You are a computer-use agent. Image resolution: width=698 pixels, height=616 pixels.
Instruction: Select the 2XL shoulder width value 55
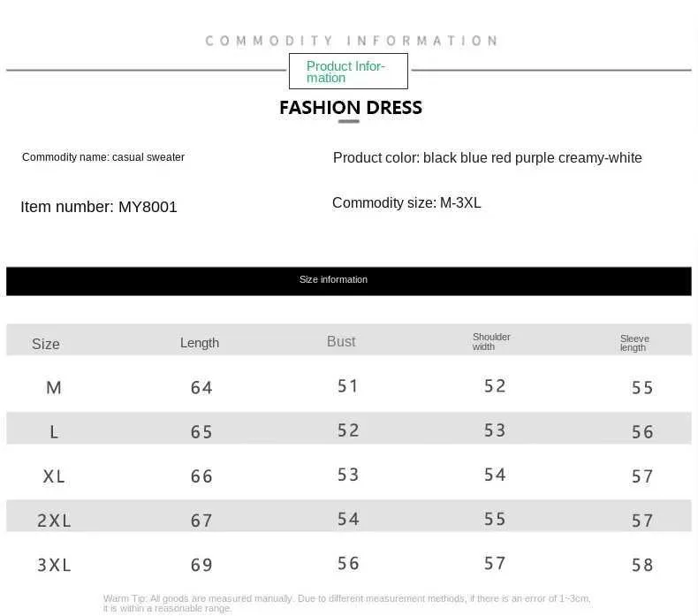click(495, 519)
